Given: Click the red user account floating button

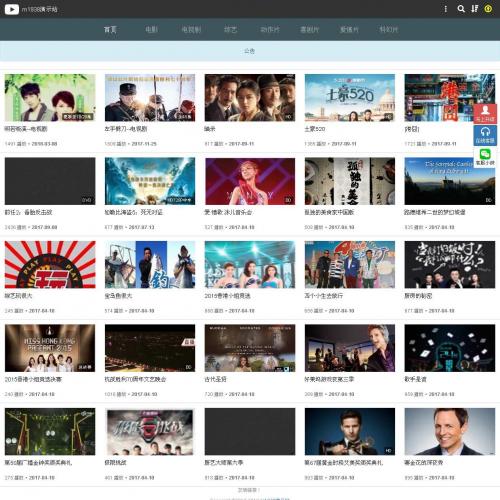Looking at the screenshot, I should (485, 114).
